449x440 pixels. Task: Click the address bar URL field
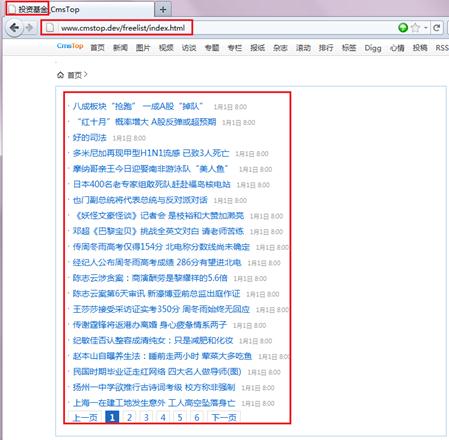click(x=123, y=28)
